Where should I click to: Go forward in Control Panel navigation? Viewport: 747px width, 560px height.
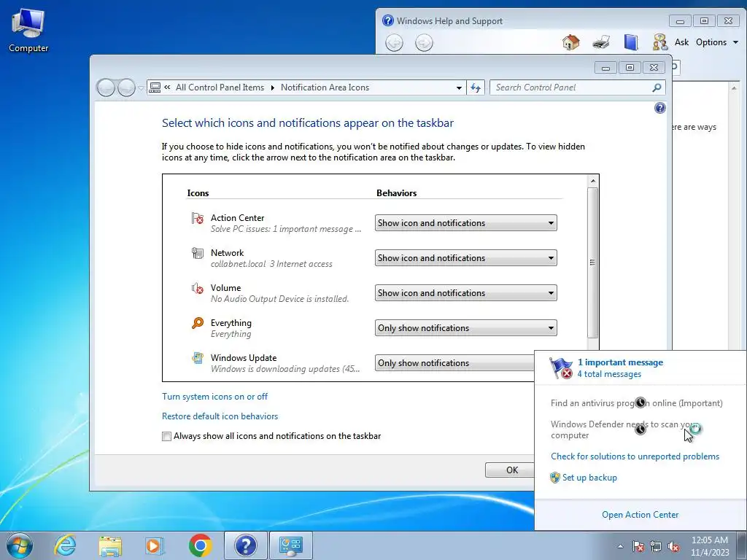126,87
